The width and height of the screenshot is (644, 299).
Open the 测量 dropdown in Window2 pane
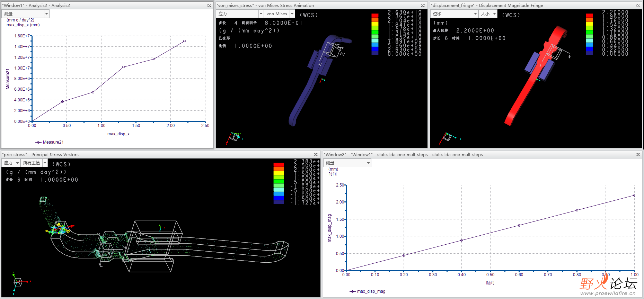coord(368,163)
